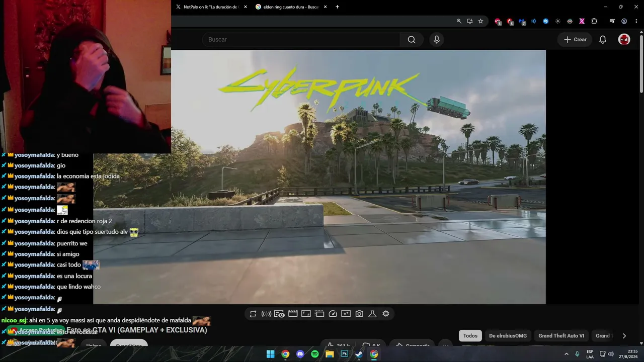Take a screenshot with the camera icon
Image resolution: width=644 pixels, height=362 pixels.
point(359,314)
